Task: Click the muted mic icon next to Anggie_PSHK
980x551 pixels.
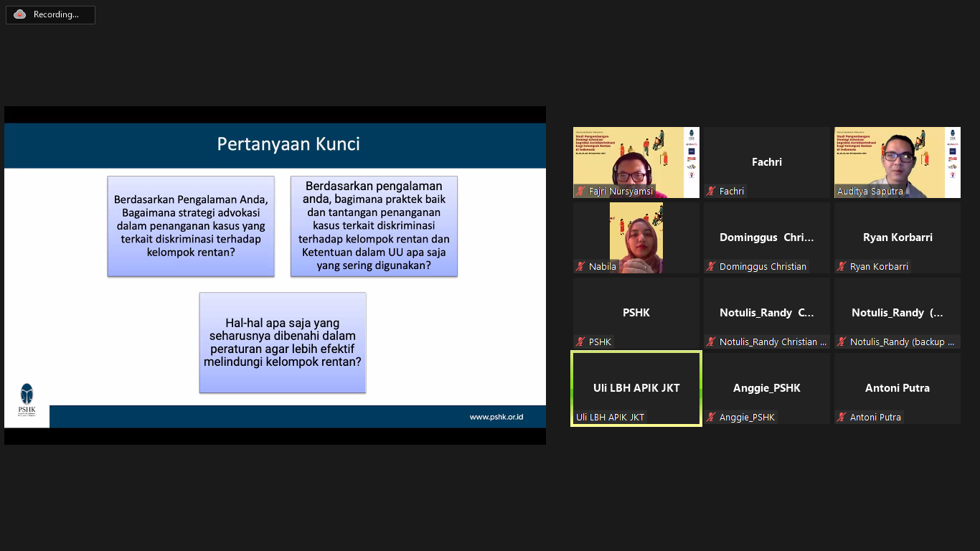Action: point(711,417)
